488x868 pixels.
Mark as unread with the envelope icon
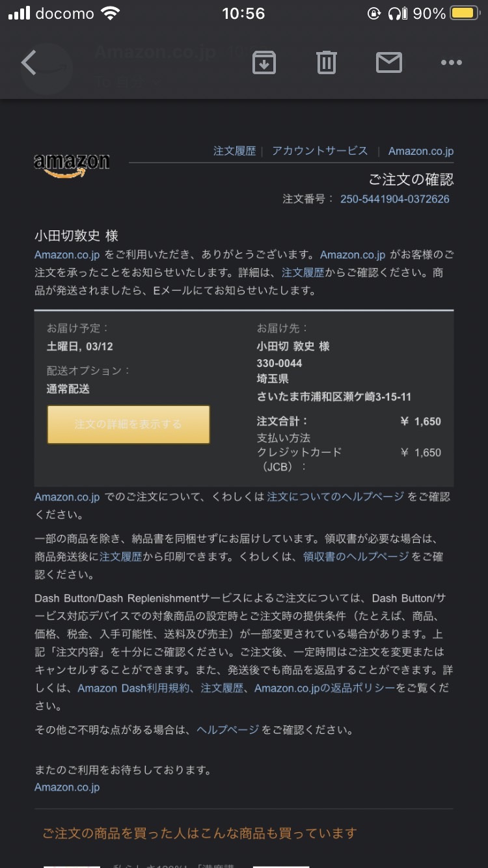click(x=389, y=62)
